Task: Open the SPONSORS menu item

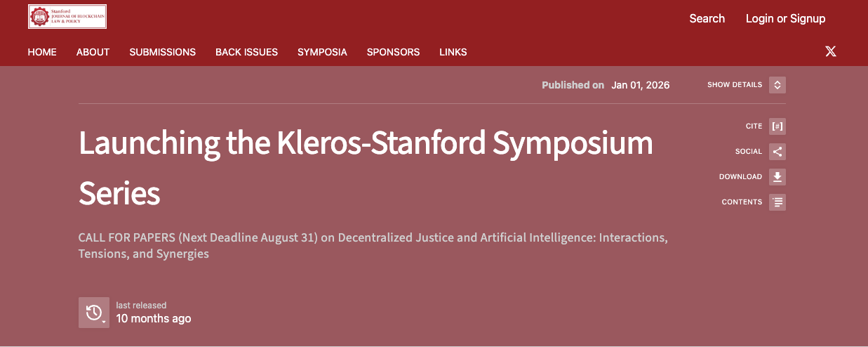Action: click(394, 52)
